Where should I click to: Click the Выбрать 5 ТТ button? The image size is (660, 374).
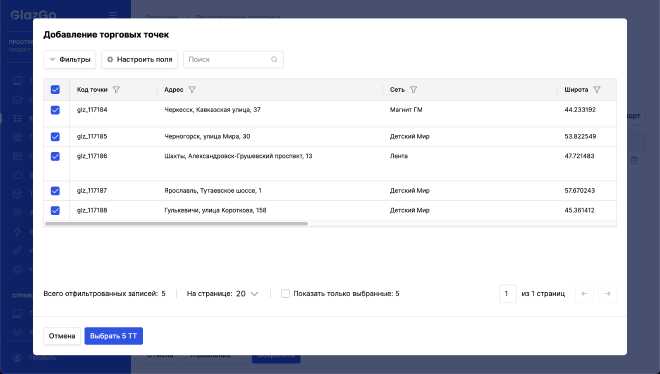tap(114, 336)
